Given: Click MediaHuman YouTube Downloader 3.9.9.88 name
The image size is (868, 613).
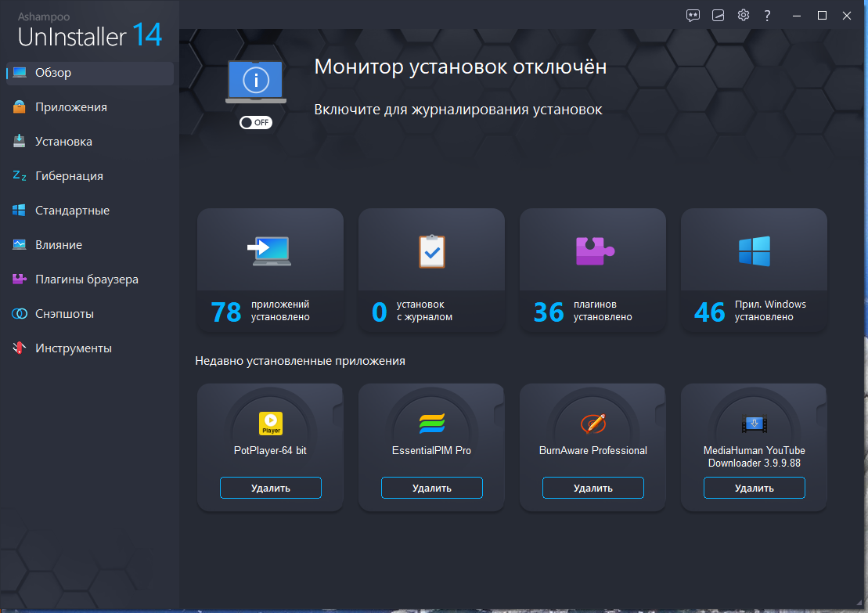Looking at the screenshot, I should tap(755, 457).
